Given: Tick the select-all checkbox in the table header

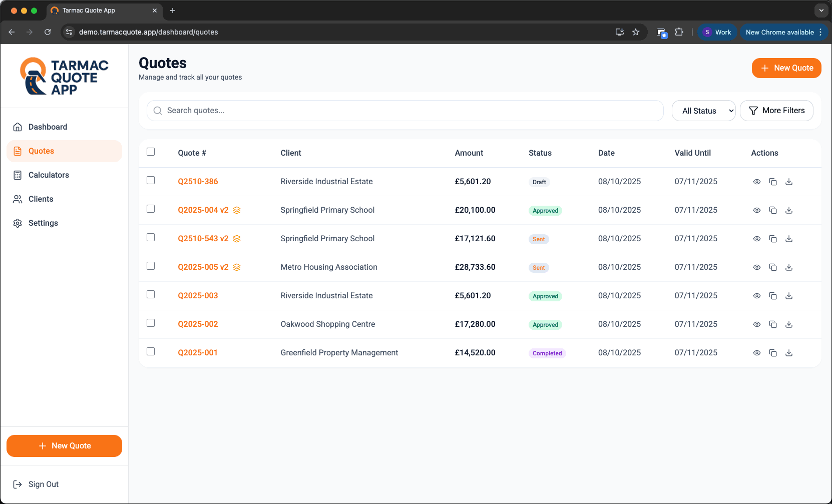Looking at the screenshot, I should pyautogui.click(x=151, y=152).
